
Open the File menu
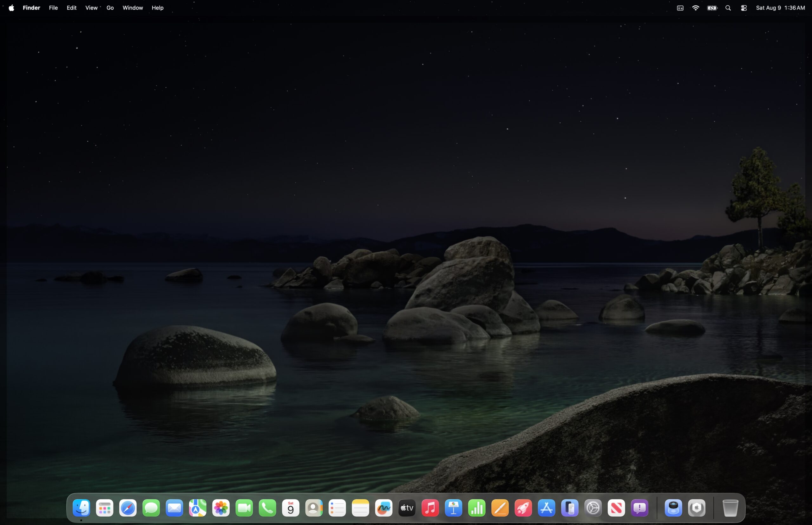click(53, 8)
